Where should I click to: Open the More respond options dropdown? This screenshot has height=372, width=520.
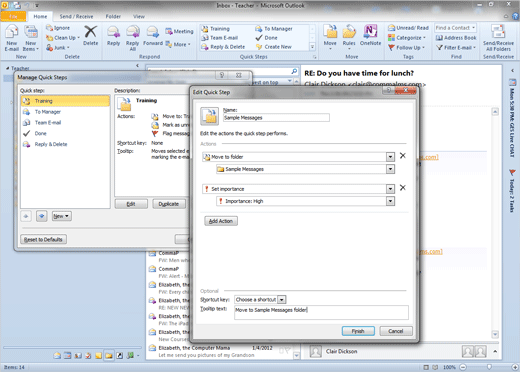178,44
